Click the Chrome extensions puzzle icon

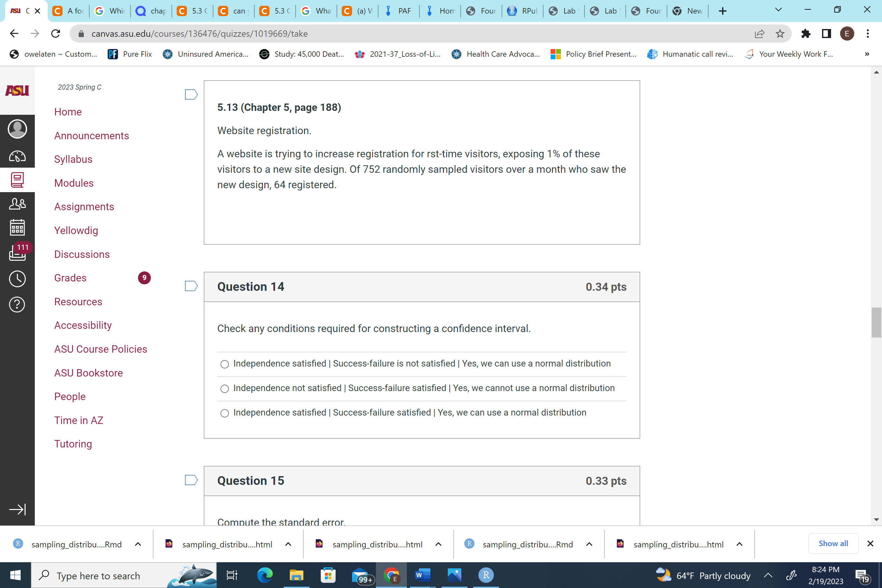click(806, 34)
